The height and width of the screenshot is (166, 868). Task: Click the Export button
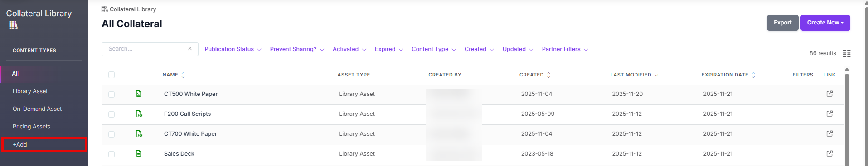tap(782, 23)
